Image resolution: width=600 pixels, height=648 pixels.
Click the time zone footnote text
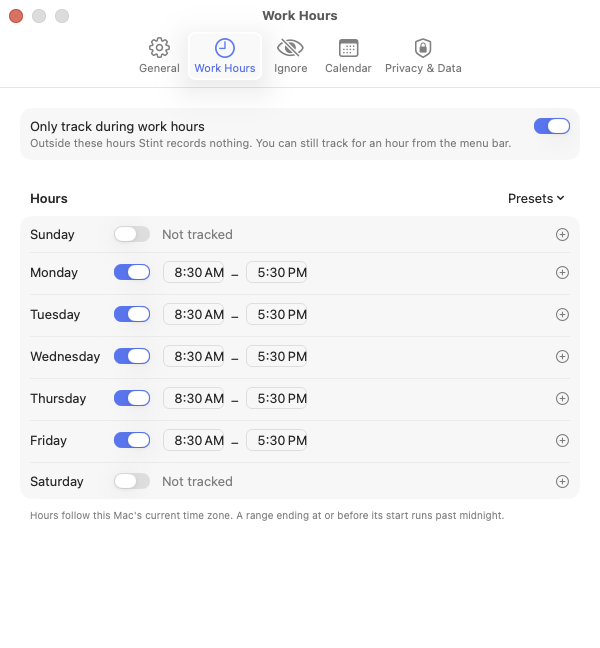pos(267,515)
